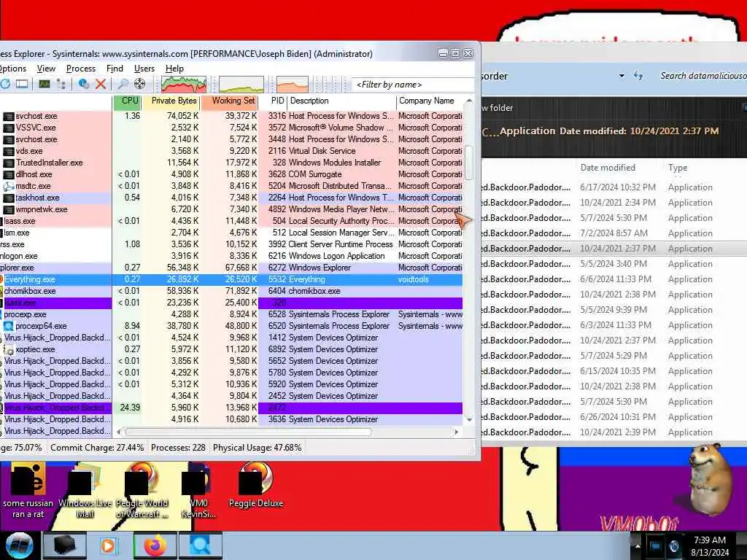Open the Help menu
This screenshot has height=560, width=747.
(x=174, y=69)
